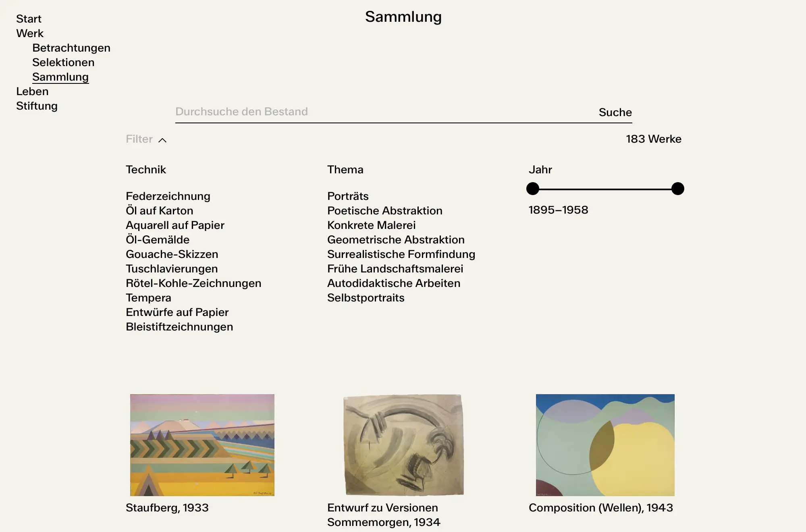View the Composition (Wellen) artwork image
The width and height of the screenshot is (806, 532).
click(605, 445)
